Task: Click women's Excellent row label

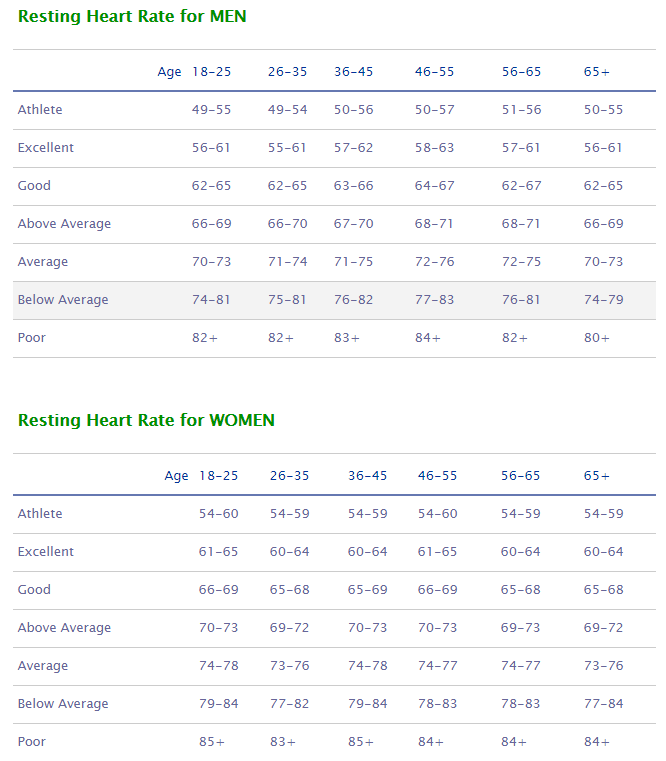Action: 46,552
